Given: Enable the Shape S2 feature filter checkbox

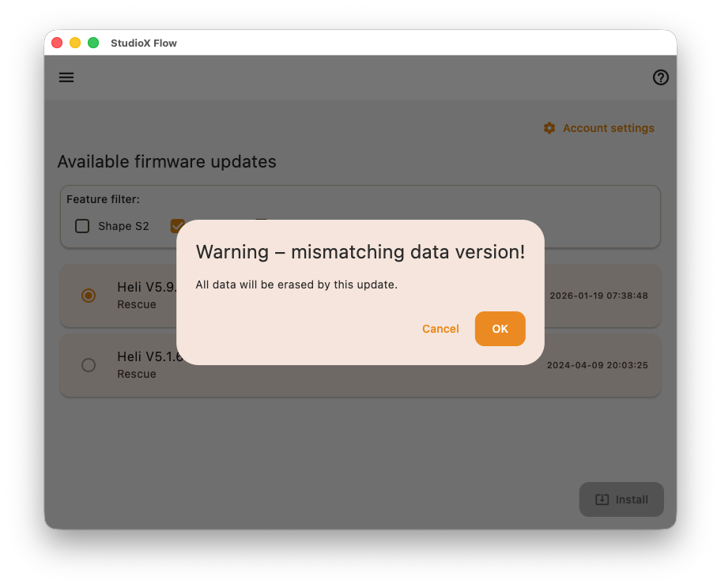Looking at the screenshot, I should tap(82, 226).
